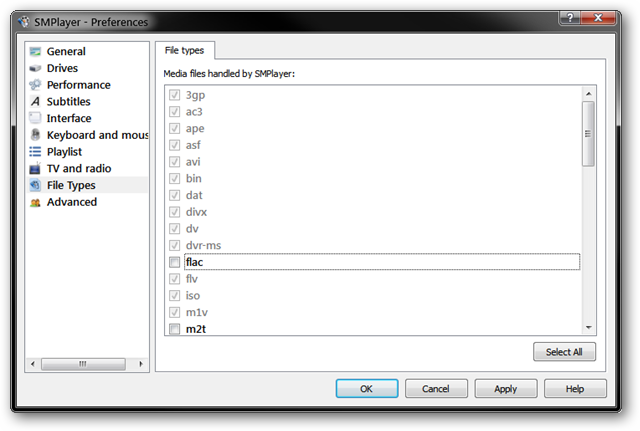
Task: Click the Help button
Action: pyautogui.click(x=575, y=389)
